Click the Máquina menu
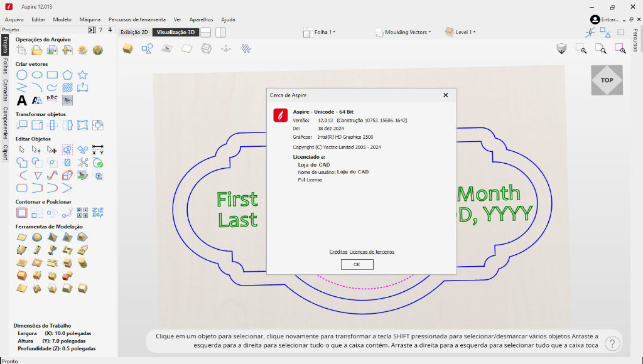The image size is (643, 364). click(90, 19)
